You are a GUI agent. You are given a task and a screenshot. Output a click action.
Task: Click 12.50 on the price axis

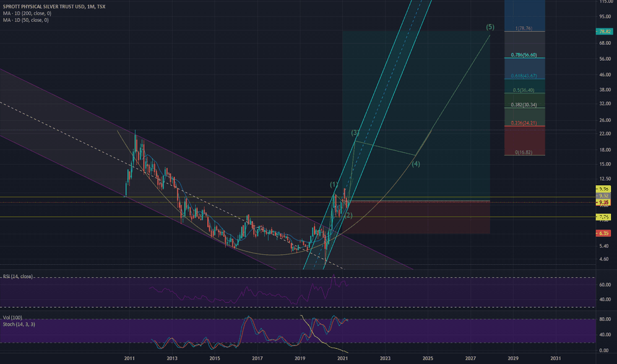click(x=605, y=179)
